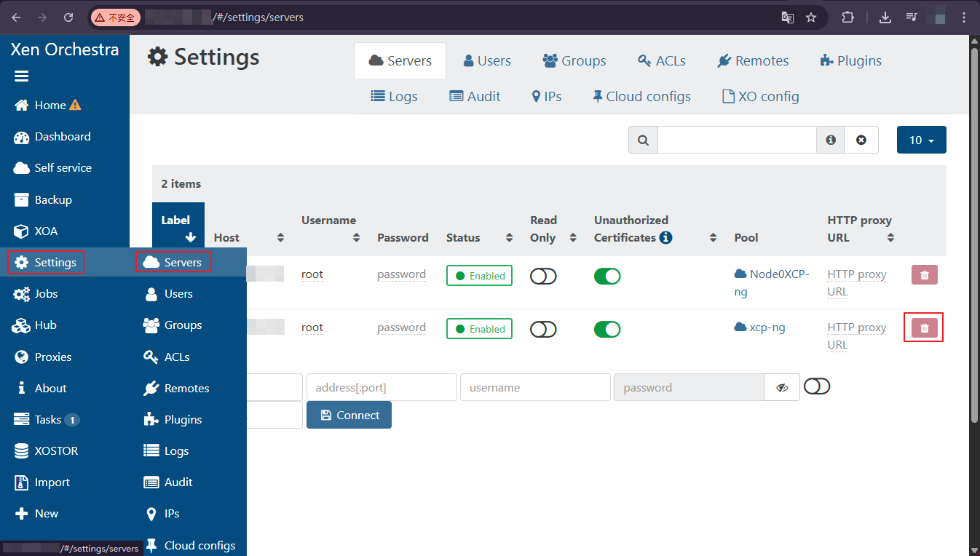
Task: Sort by Unauthorized Certificates column
Action: pyautogui.click(x=655, y=229)
